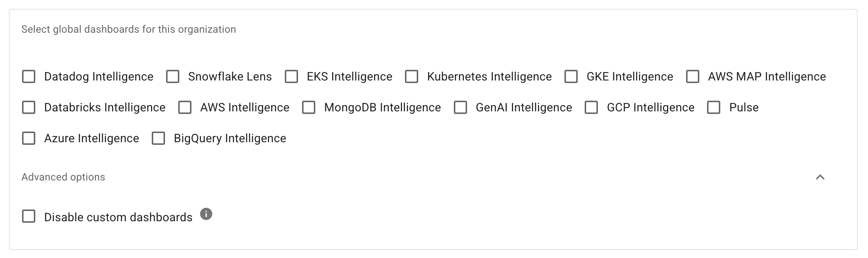Enable MongoDB Intelligence dashboard
This screenshot has width=868, height=258.
coord(309,108)
